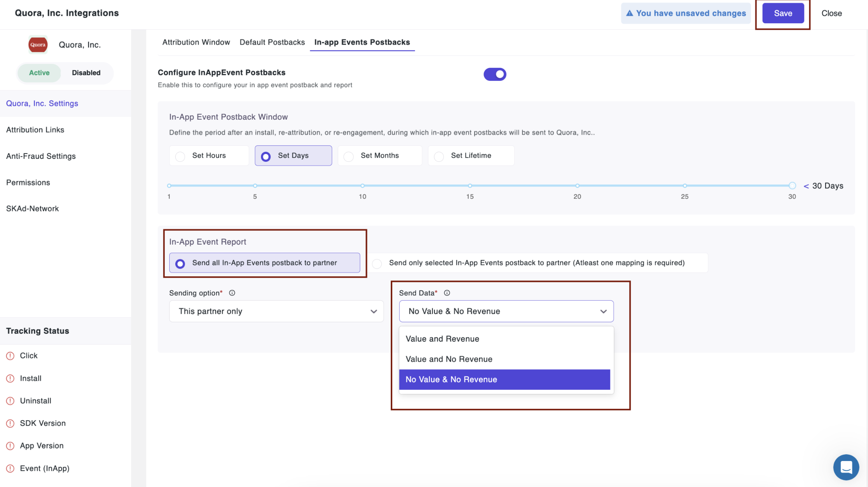
Task: Click the warning icon next to App Version
Action: point(11,446)
